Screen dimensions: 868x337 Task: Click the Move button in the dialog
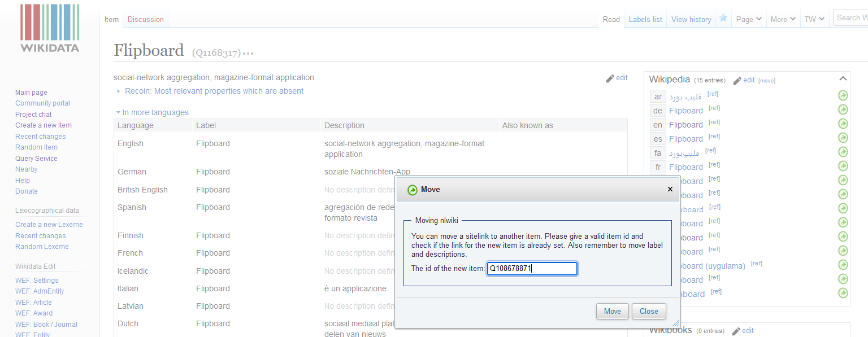pyautogui.click(x=612, y=311)
